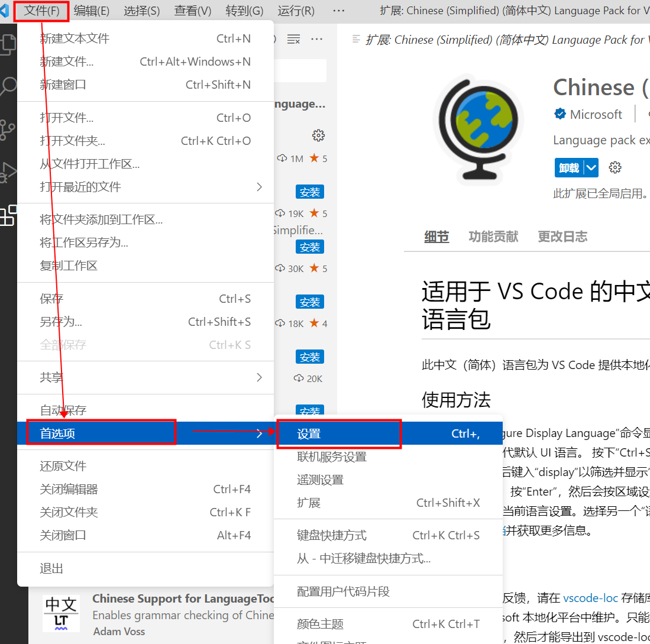650x644 pixels.
Task: Choose 将工作区另存为... entry
Action: (x=145, y=243)
